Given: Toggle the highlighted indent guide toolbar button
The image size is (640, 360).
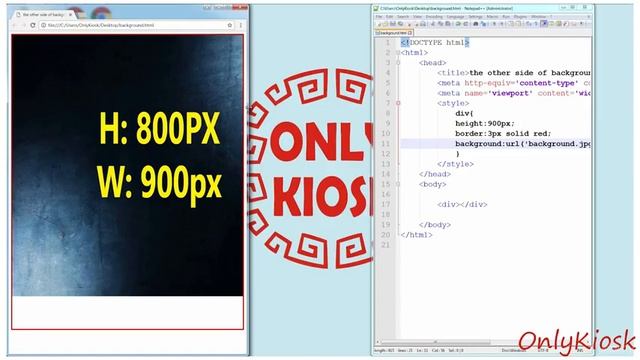Looking at the screenshot, I should [x=544, y=24].
